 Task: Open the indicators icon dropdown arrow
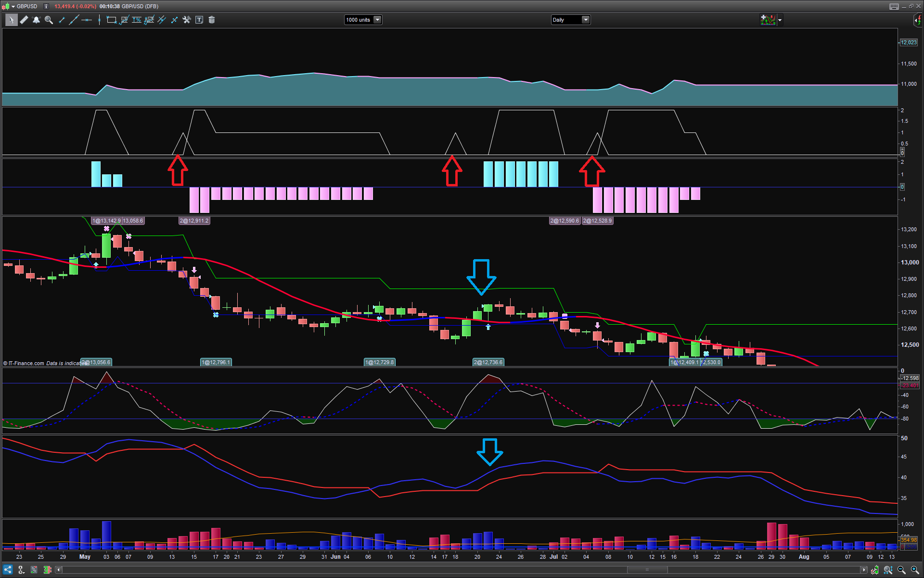click(x=780, y=20)
